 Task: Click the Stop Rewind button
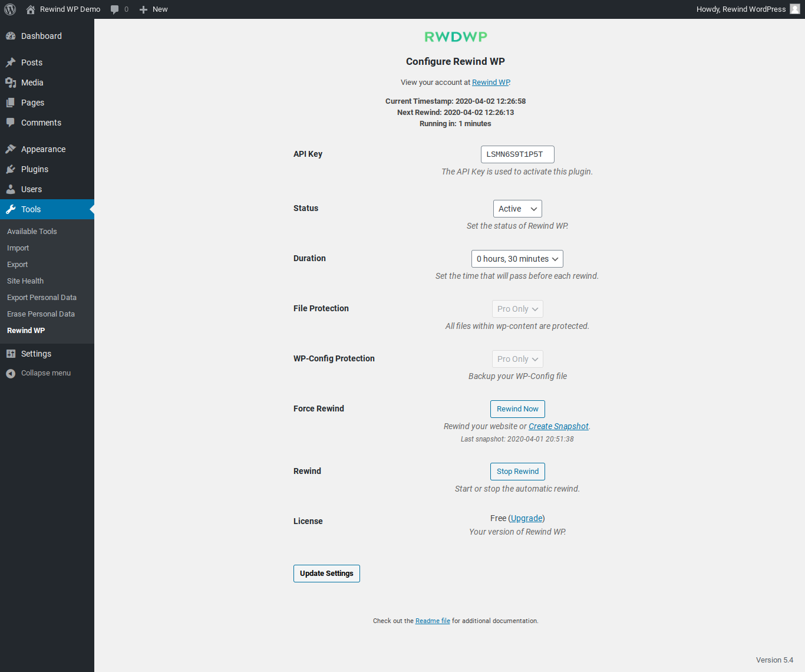517,472
